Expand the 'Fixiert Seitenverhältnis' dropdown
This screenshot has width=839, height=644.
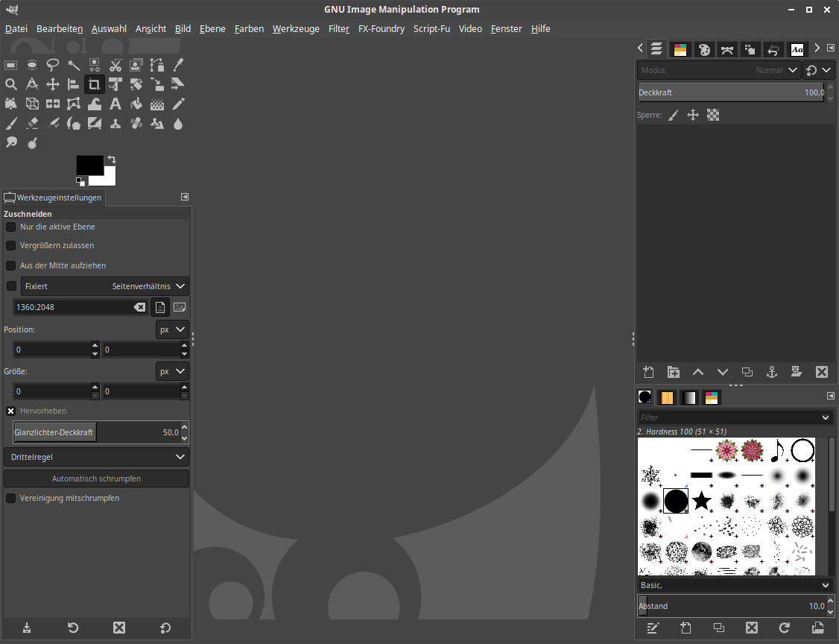click(x=104, y=286)
